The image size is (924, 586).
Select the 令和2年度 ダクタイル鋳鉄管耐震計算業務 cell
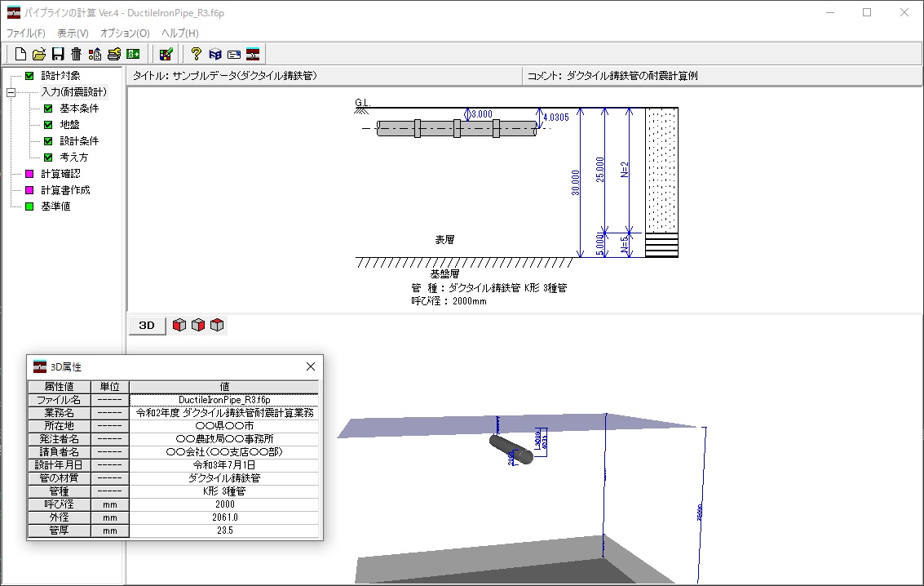click(x=224, y=413)
